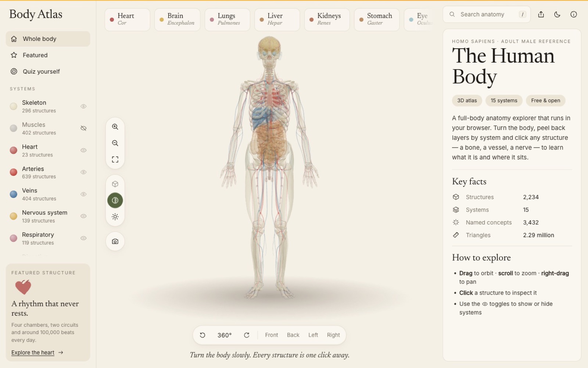Select the Arteries system row label
Image resolution: width=588 pixels, height=368 pixels.
tap(33, 169)
